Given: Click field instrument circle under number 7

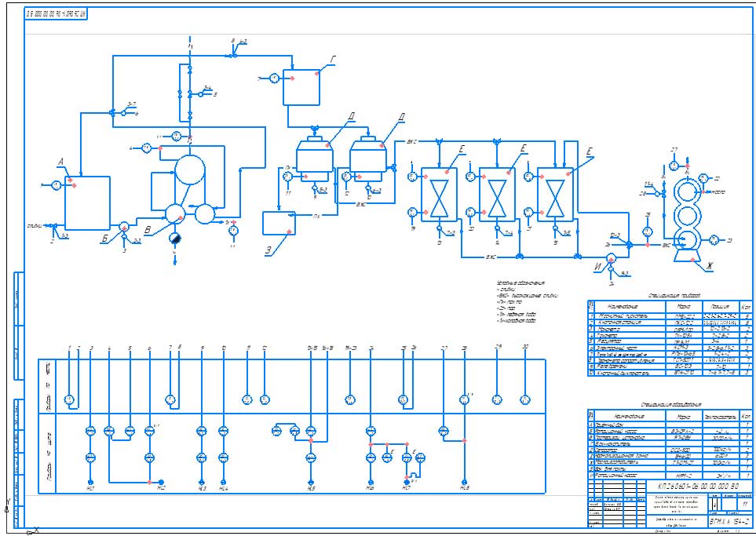Looking at the screenshot, I should pyautogui.click(x=170, y=399).
